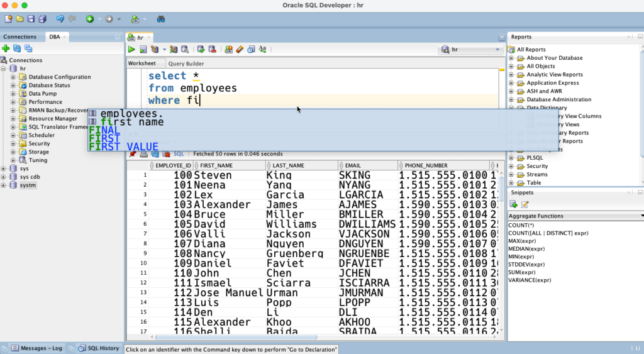Click the SQL link in result toolbar

(179, 154)
